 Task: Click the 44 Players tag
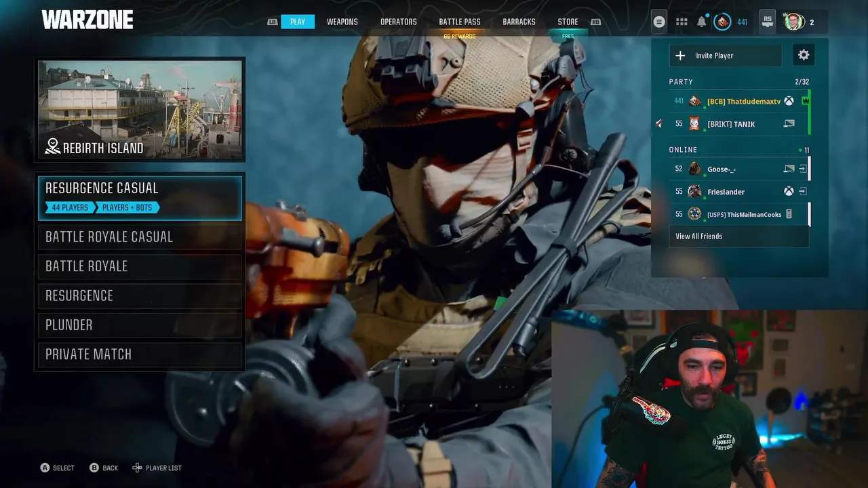click(69, 207)
